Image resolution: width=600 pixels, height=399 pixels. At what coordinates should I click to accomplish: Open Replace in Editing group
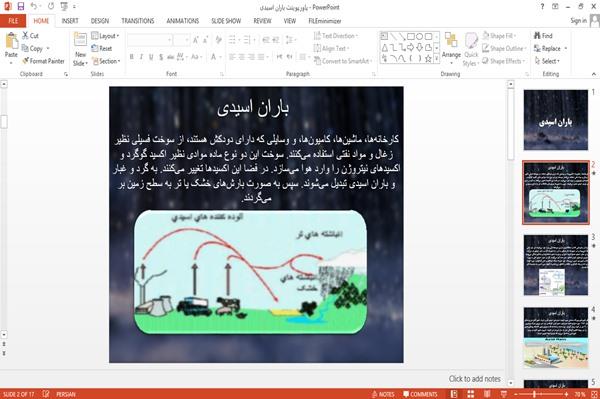click(x=547, y=49)
